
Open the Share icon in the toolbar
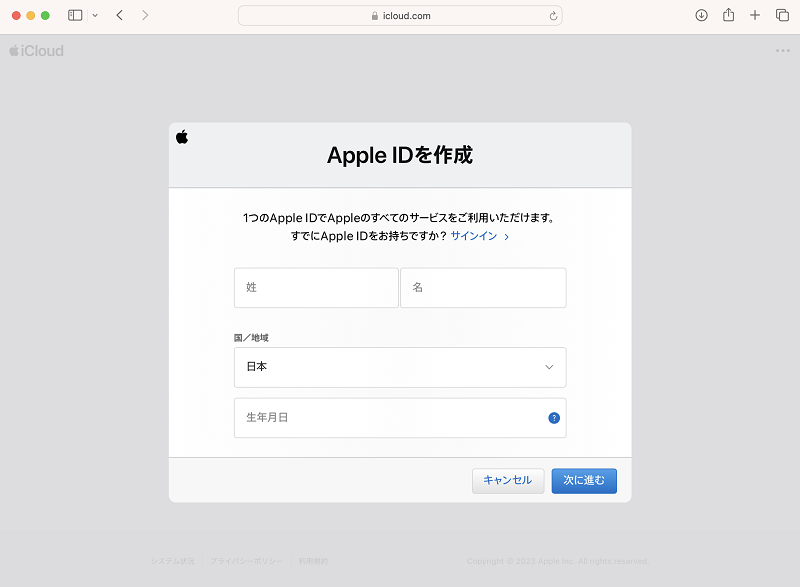[729, 15]
